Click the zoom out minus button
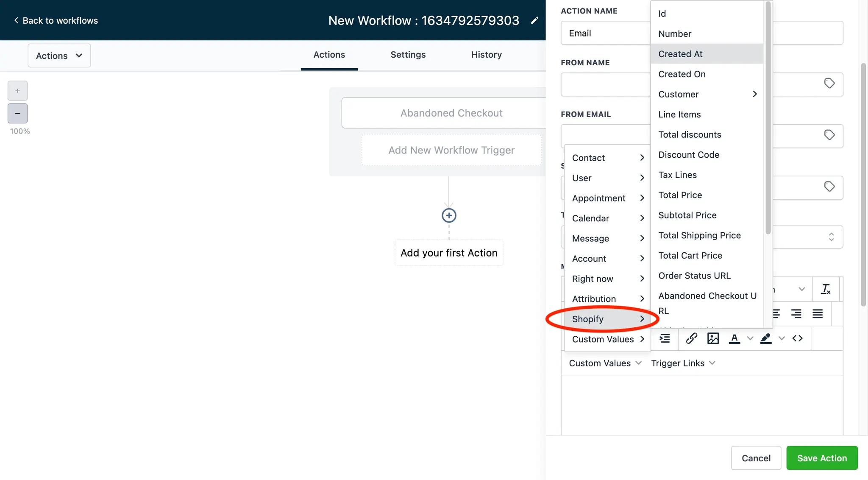The width and height of the screenshot is (868, 480). point(17,113)
